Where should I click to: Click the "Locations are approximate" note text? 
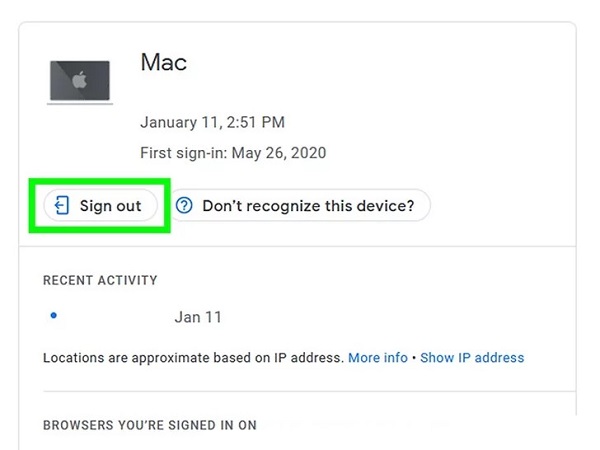[193, 358]
